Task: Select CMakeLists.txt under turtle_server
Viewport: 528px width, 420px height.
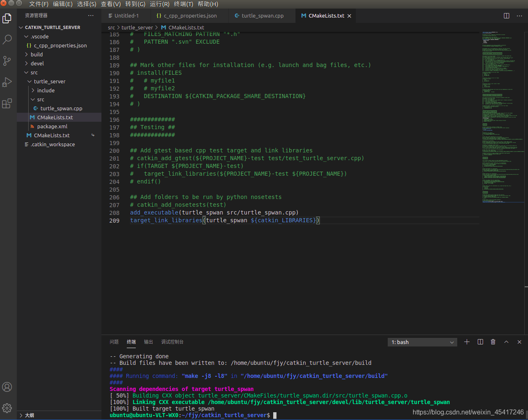Action: (x=59, y=117)
